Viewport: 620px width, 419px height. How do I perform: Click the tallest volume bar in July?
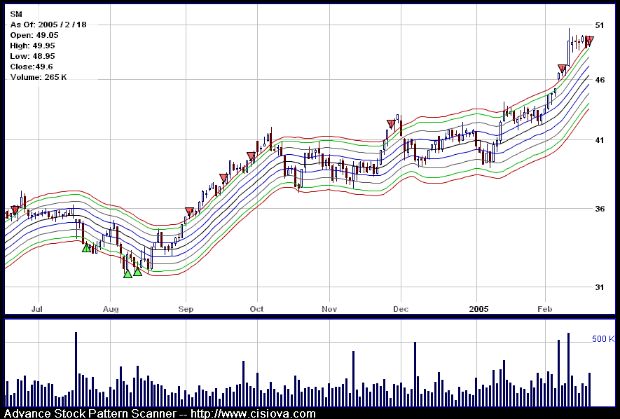click(x=76, y=369)
